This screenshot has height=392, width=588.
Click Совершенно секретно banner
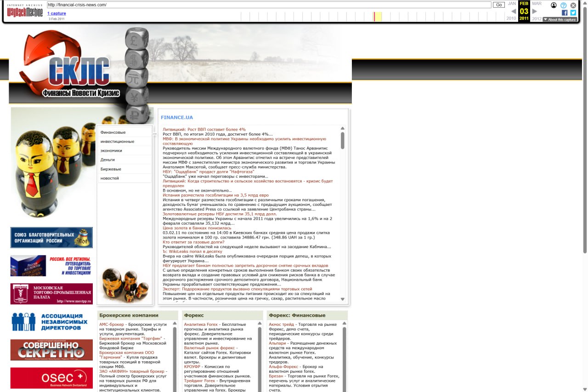click(51, 350)
